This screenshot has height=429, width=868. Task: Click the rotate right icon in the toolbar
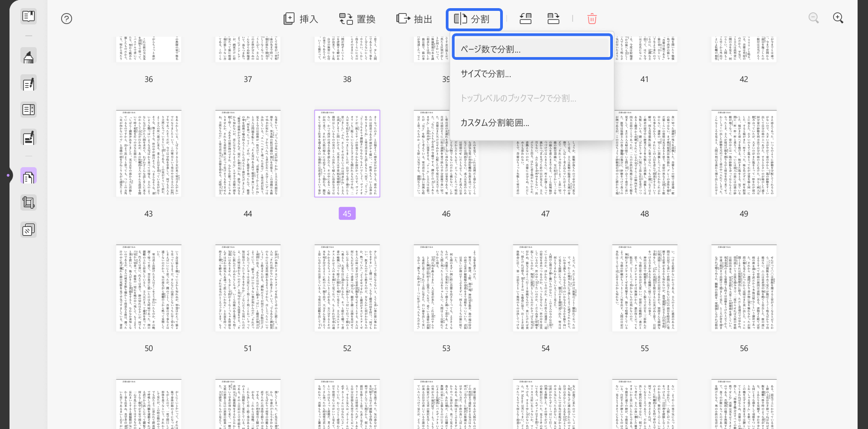(553, 19)
